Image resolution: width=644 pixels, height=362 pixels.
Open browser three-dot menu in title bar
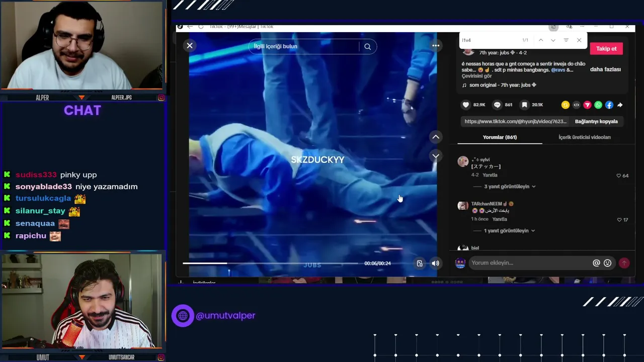click(x=582, y=27)
